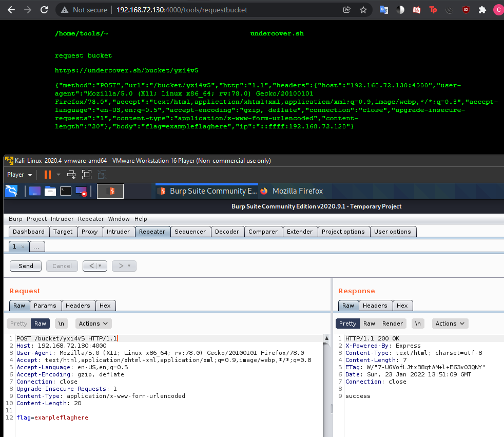The height and width of the screenshot is (437, 504).
Task: Switch to Mozilla Firefox taskbar window
Action: pyautogui.click(x=291, y=191)
